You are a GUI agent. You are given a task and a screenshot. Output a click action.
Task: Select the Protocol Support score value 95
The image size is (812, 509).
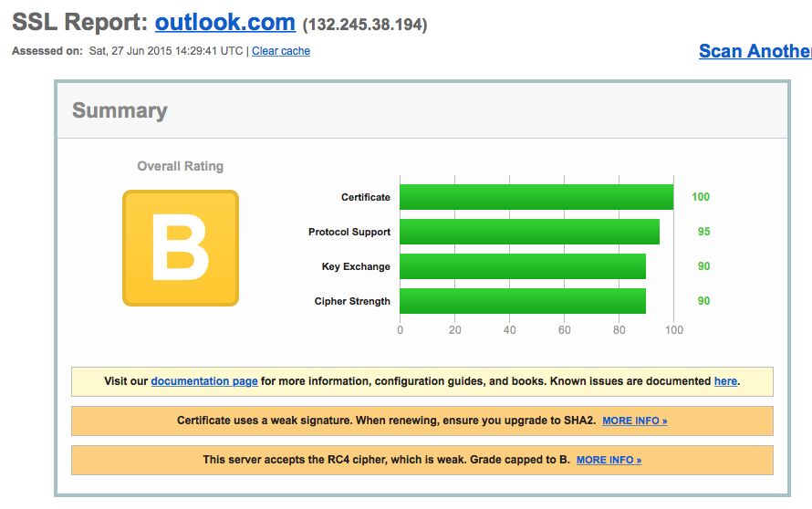(x=703, y=232)
